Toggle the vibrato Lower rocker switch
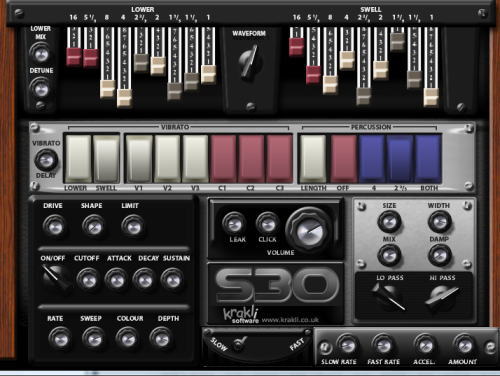500x376 pixels. [x=78, y=159]
